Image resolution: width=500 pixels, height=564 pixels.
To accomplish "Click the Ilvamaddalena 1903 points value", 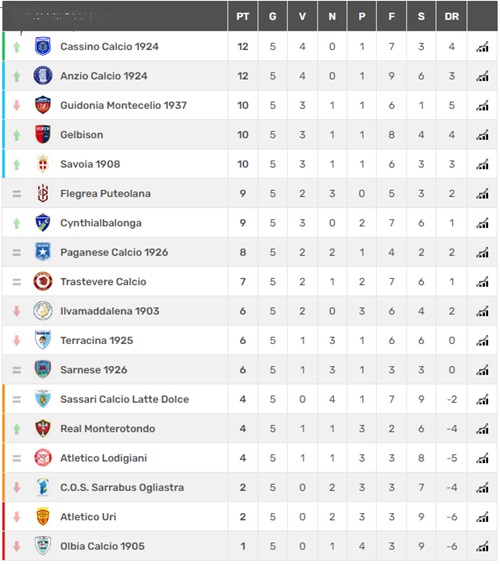I will point(243,311).
